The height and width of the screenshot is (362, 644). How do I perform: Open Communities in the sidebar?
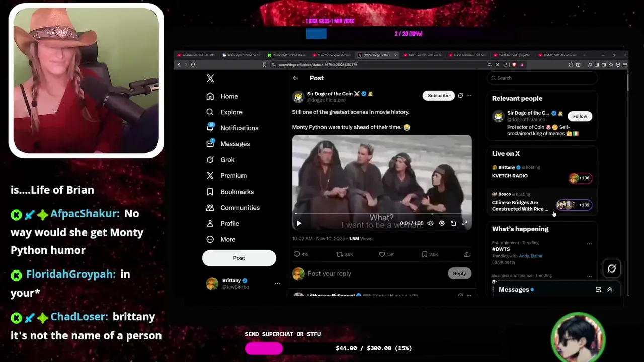pyautogui.click(x=233, y=207)
